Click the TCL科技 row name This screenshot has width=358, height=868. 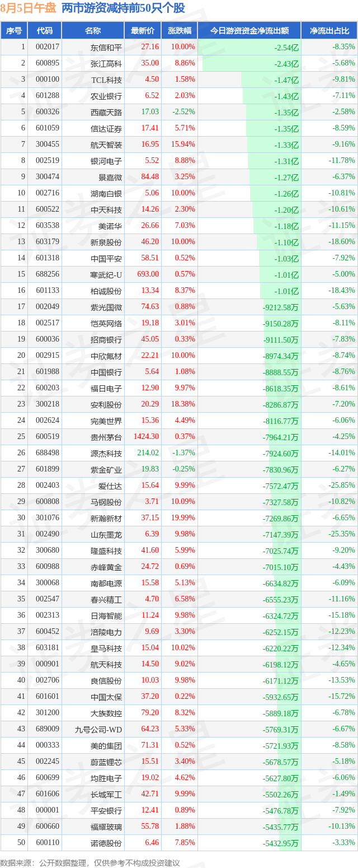point(106,80)
